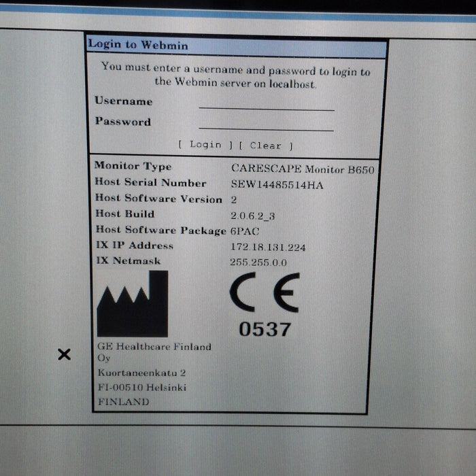Click 'GE Healthcare Finland' text
Image resolution: width=476 pixels, height=476 pixels.
click(154, 346)
